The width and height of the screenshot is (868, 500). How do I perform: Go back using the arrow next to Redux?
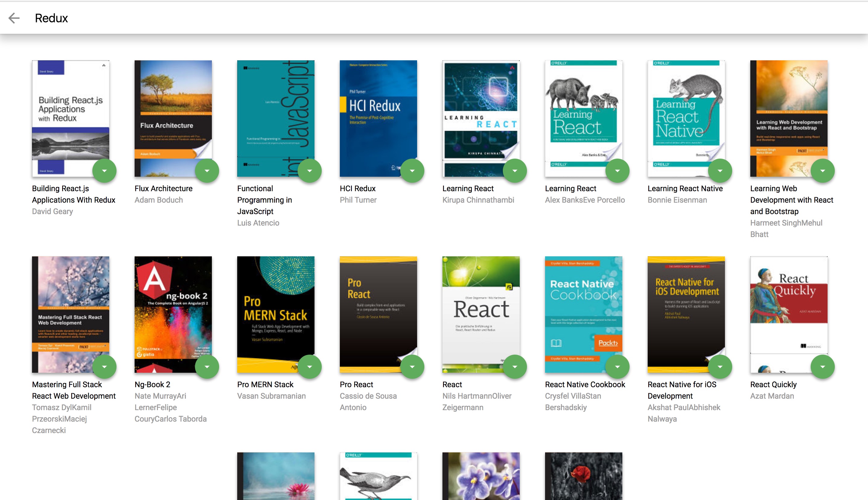click(14, 18)
